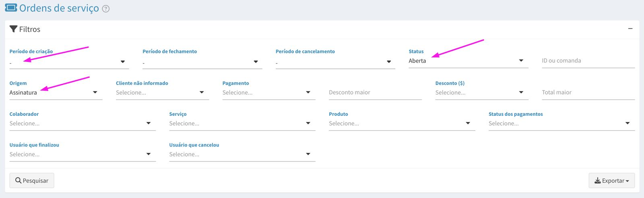Click the Pesquisar search button

coord(32,181)
